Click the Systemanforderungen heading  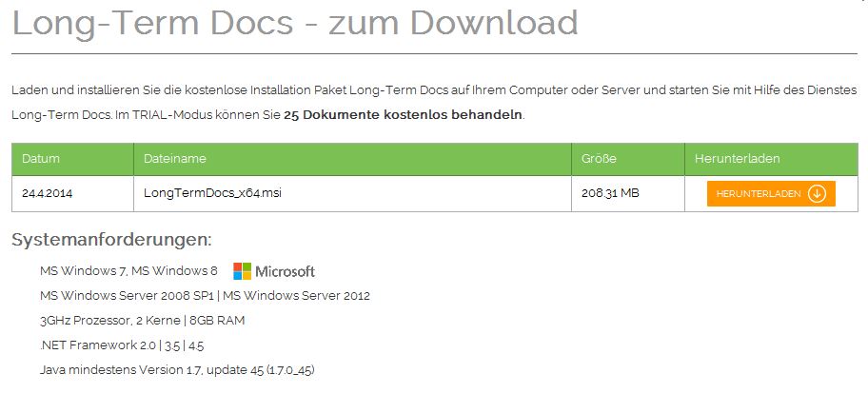click(x=111, y=240)
